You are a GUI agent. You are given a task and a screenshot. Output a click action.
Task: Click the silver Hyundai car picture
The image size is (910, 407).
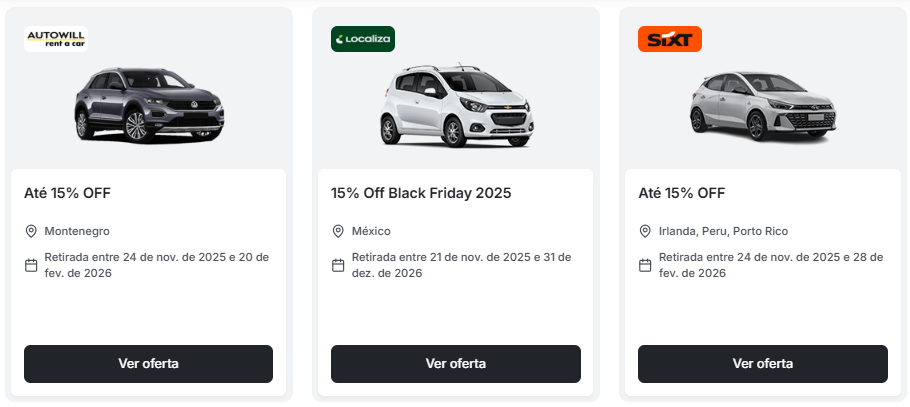tap(762, 105)
